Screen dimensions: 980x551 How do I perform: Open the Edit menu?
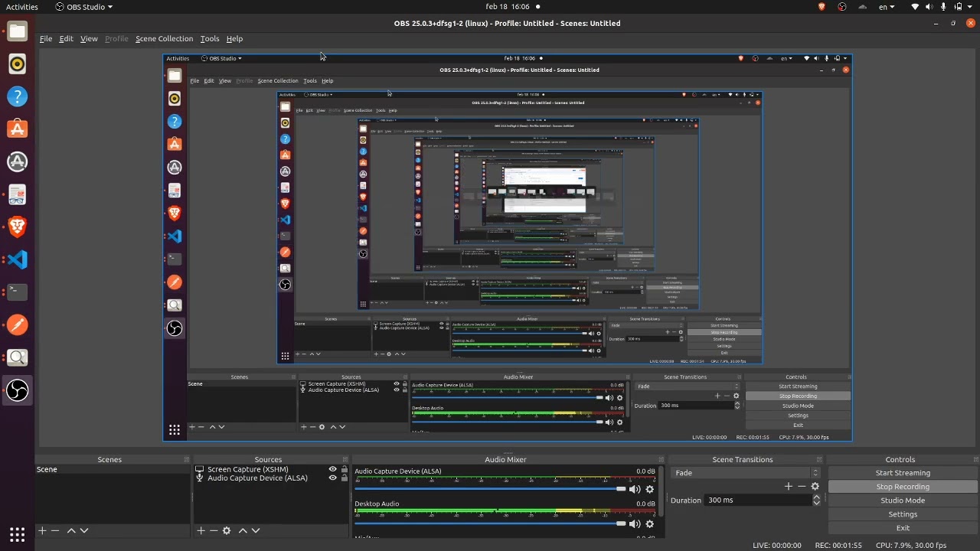pyautogui.click(x=67, y=39)
